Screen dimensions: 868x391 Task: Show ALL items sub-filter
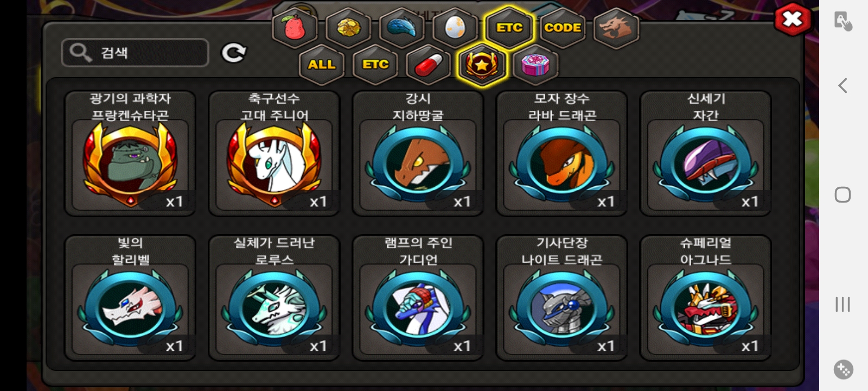coord(321,64)
